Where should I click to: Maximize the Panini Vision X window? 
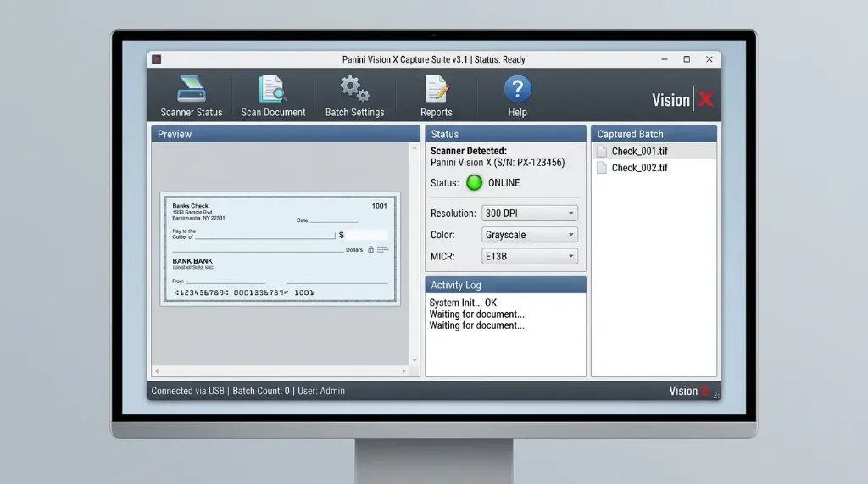[x=687, y=59]
